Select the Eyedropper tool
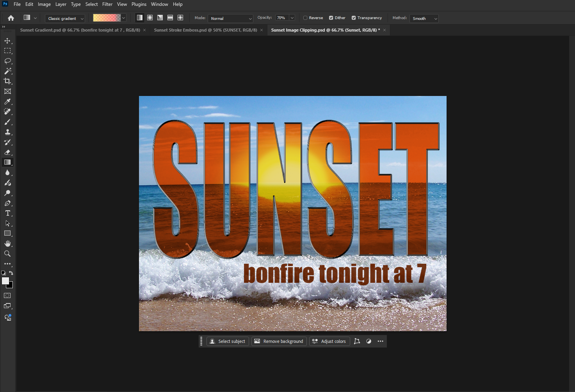 pyautogui.click(x=7, y=101)
